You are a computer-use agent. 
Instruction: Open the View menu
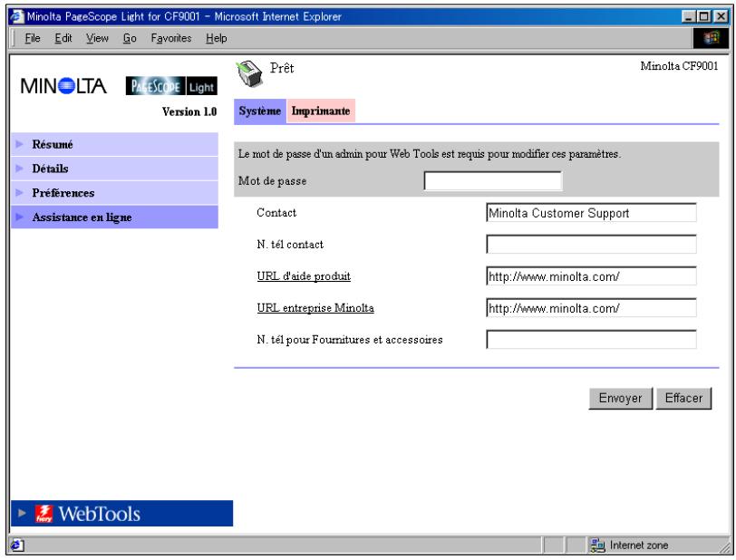(97, 38)
